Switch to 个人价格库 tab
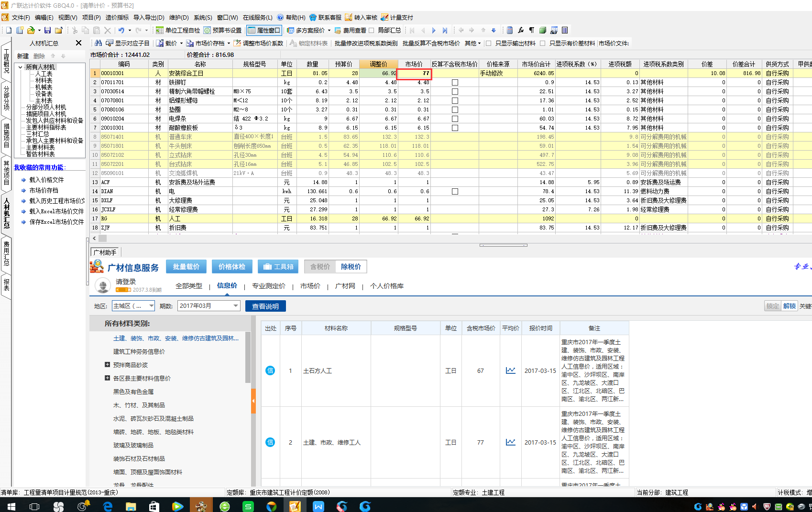 tap(387, 286)
